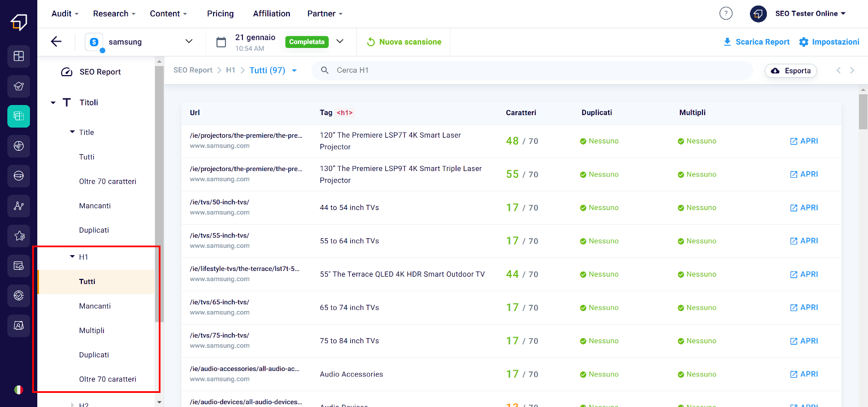Click the Impostazioni gear icon
868x407 pixels.
pyautogui.click(x=804, y=42)
